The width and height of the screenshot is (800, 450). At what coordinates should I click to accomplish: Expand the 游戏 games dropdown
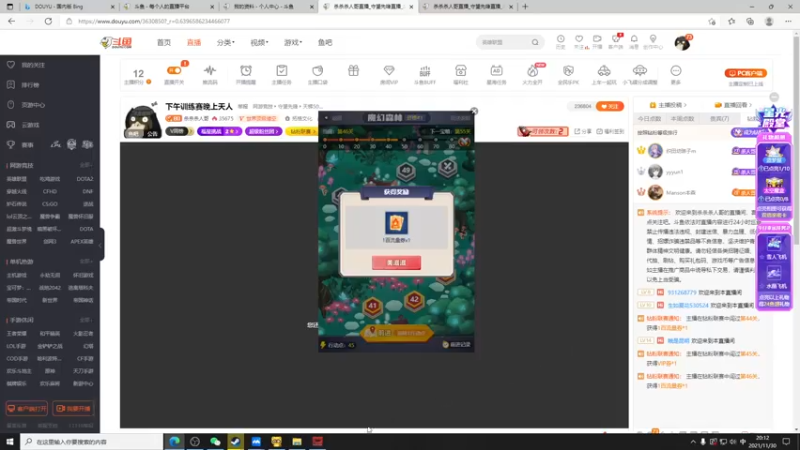pos(293,42)
